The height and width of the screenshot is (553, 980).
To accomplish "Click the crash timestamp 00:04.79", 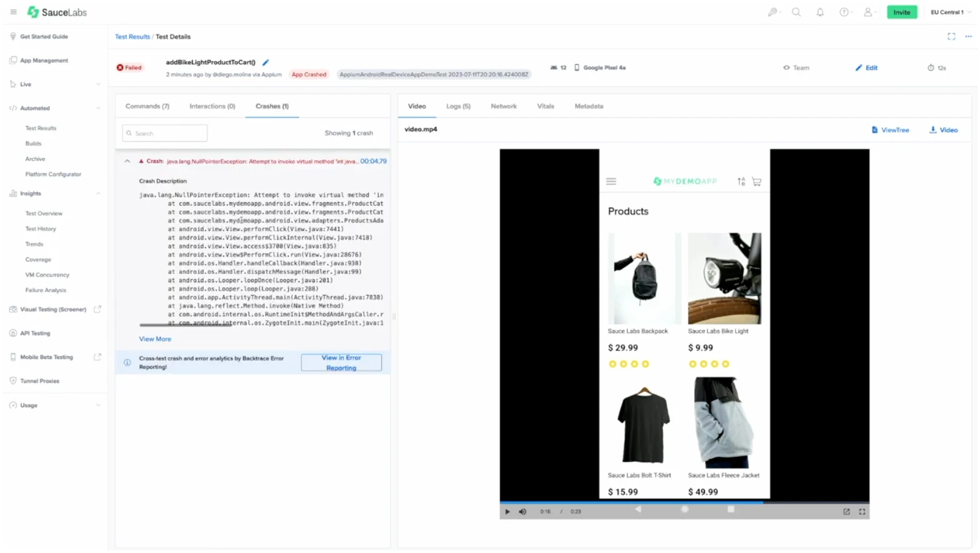I will (373, 161).
